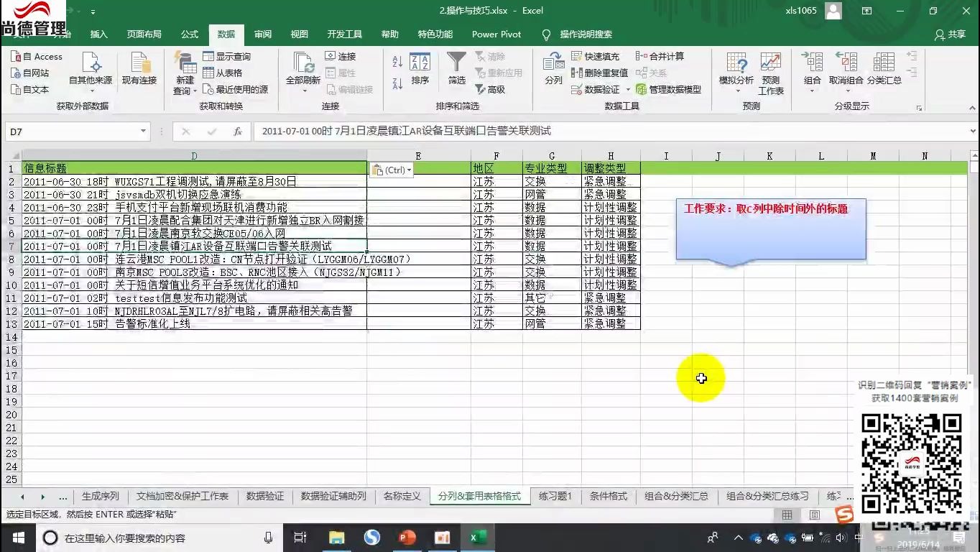The image size is (980, 552).
Task: Click Consolidate (合并计算)
Action: [660, 57]
